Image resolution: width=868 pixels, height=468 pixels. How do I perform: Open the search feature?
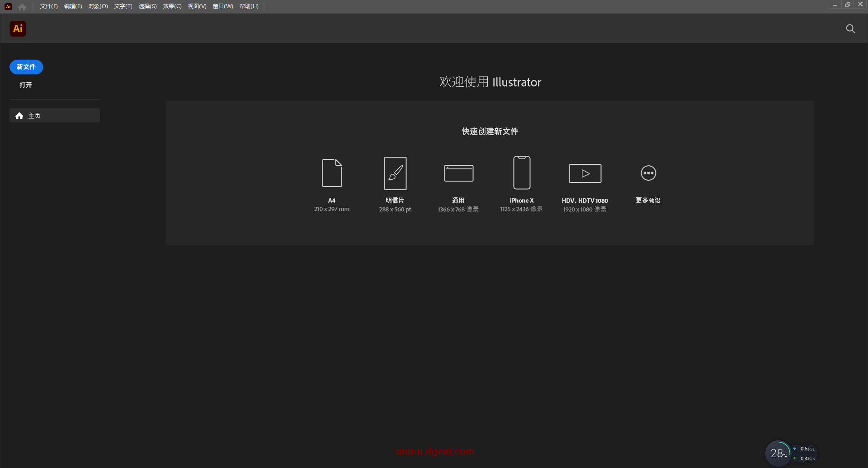[x=850, y=28]
